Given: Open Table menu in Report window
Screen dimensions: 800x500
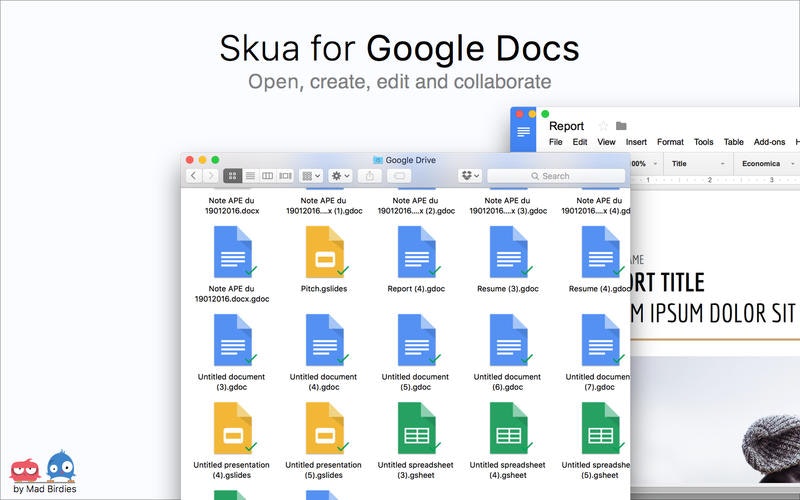Looking at the screenshot, I should click(x=734, y=142).
